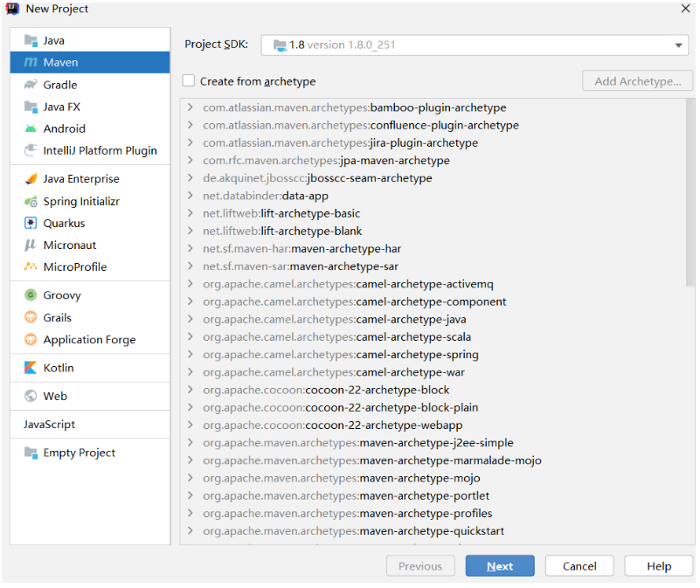Pick the Grails icon in sidebar
Screen dimensions: 700x588
tap(31, 317)
